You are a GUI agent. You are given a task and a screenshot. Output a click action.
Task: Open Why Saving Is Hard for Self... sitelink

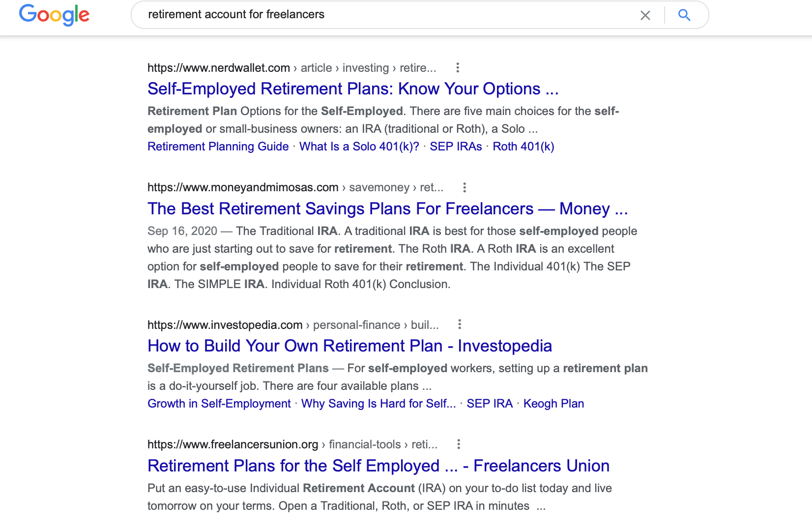378,404
